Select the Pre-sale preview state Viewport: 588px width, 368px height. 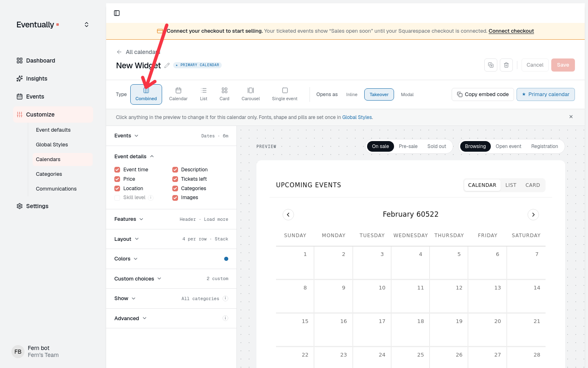click(x=408, y=146)
